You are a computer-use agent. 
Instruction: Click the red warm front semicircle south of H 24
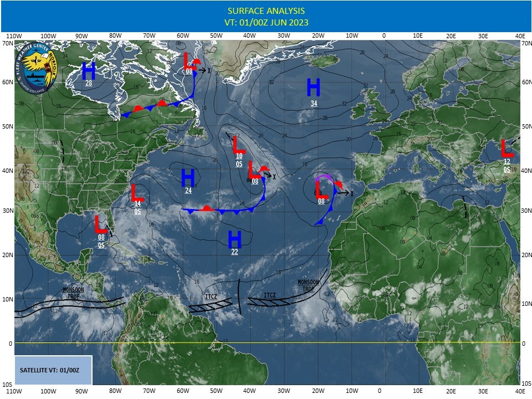point(207,208)
